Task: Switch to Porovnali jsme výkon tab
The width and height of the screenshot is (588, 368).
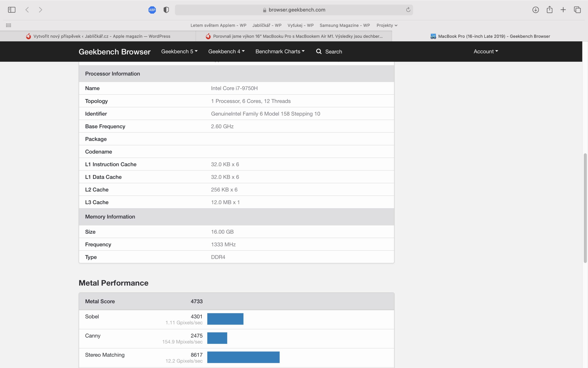Action: [x=294, y=36]
